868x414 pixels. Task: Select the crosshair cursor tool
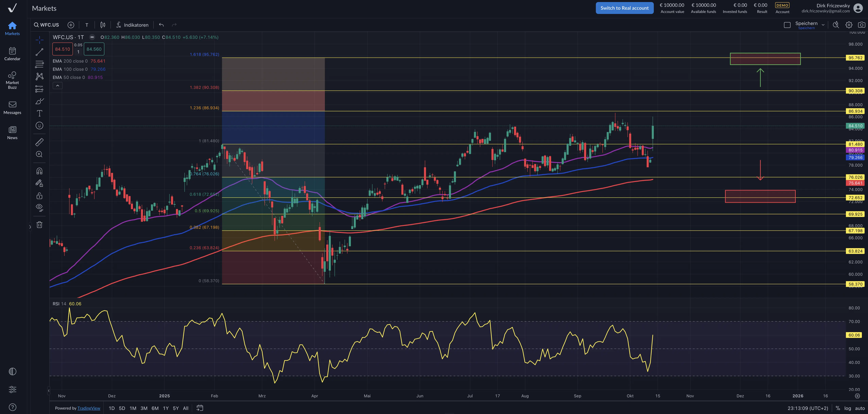pyautogui.click(x=39, y=39)
